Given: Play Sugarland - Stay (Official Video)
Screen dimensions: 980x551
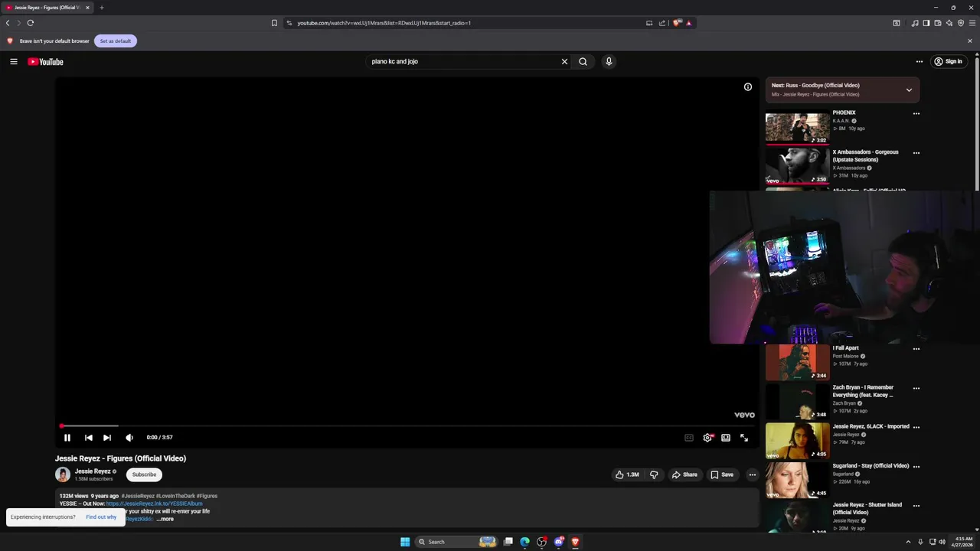Looking at the screenshot, I should pyautogui.click(x=797, y=481).
